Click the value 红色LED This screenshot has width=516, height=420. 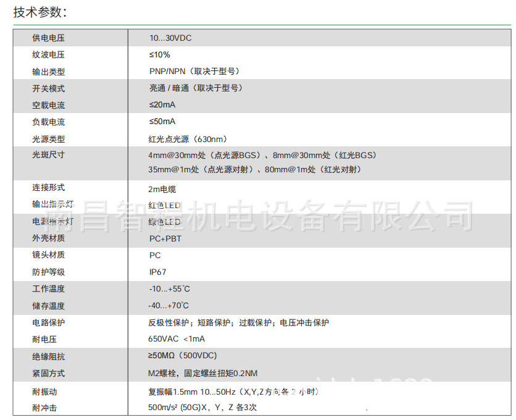tap(164, 206)
